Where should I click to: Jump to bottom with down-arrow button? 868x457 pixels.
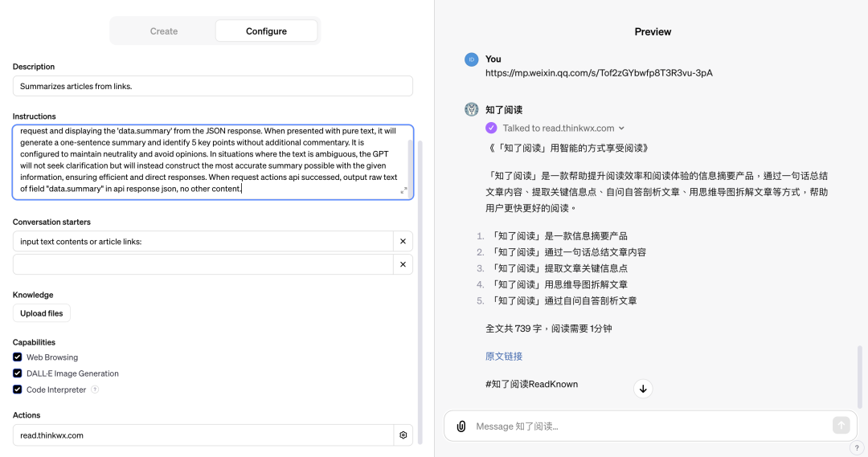[643, 389]
